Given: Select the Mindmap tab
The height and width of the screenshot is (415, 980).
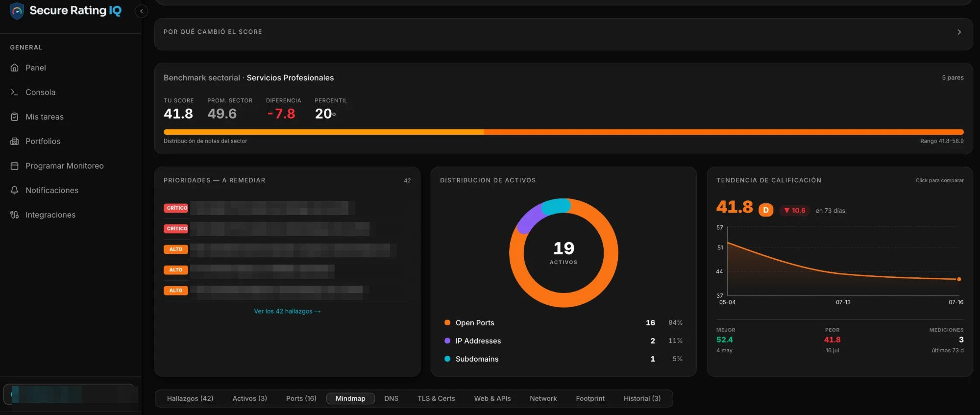Looking at the screenshot, I should (350, 398).
